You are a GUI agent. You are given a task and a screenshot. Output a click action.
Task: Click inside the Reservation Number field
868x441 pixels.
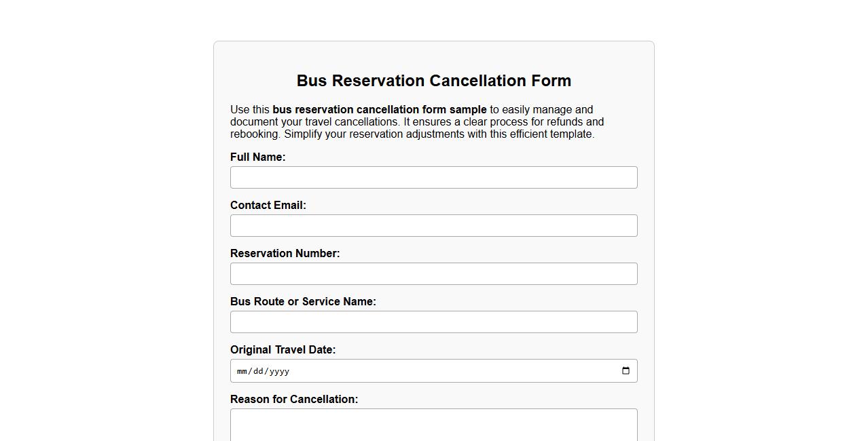[433, 273]
